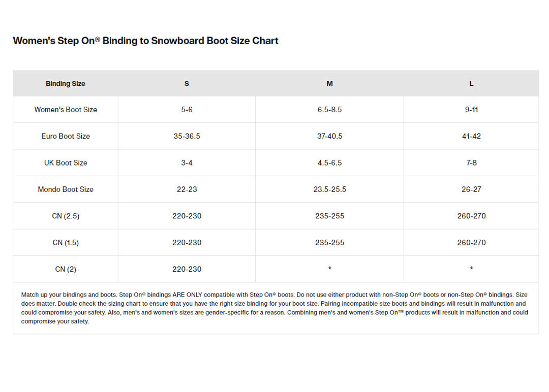Screen dimensions: 549x392
Task: Select the L binding size header
Action: pos(471,84)
